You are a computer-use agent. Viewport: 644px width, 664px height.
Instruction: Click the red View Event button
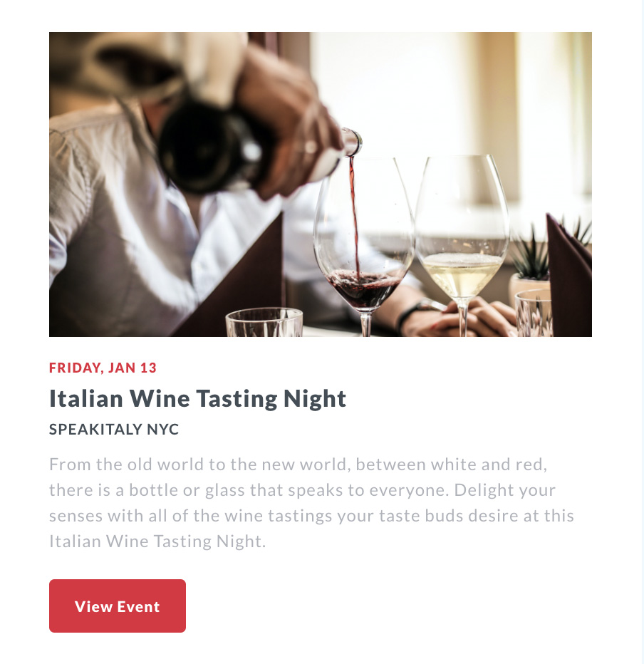tap(118, 606)
